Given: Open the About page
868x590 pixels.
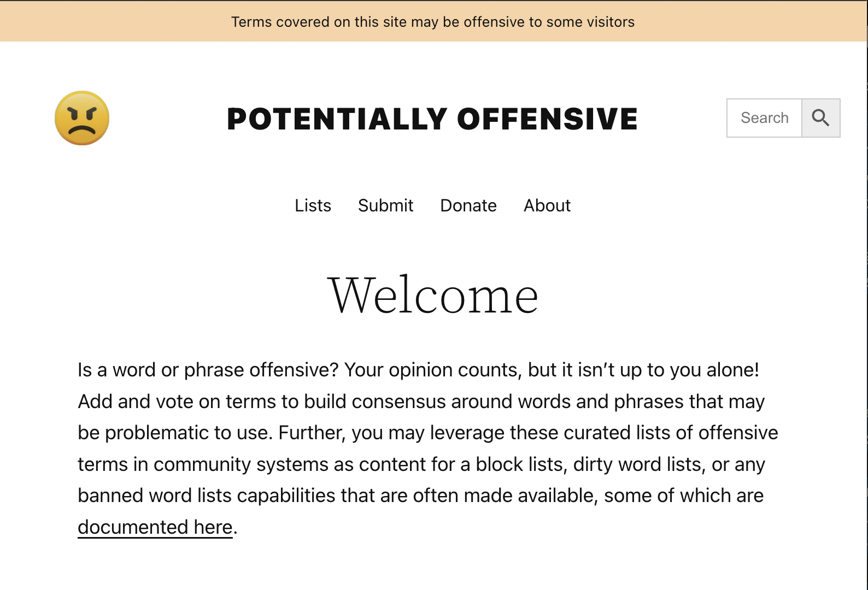Looking at the screenshot, I should (547, 205).
